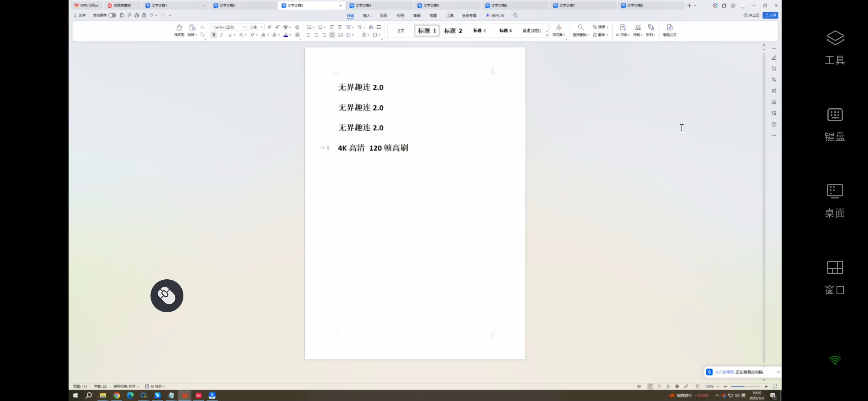Click the clear formatting eraser icon
This screenshot has width=868, height=401.
[x=297, y=27]
